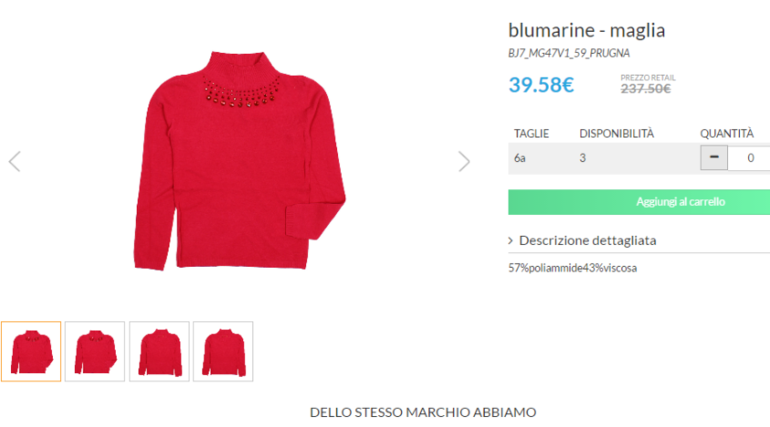The image size is (770, 427).
Task: Click the 39.58€ sale price
Action: (541, 85)
